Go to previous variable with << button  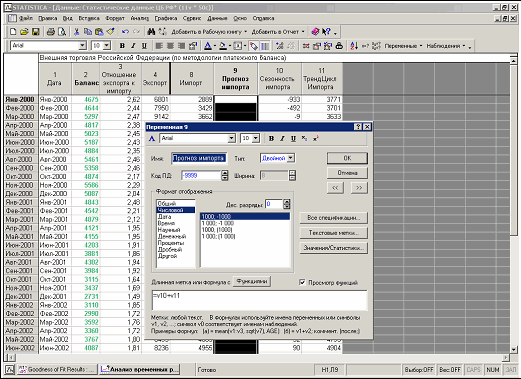(x=335, y=188)
